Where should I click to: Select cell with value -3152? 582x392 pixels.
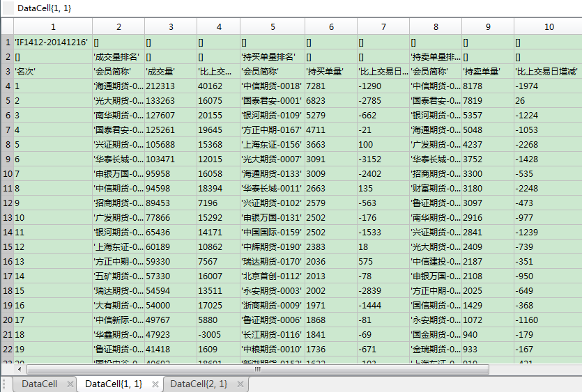383,159
